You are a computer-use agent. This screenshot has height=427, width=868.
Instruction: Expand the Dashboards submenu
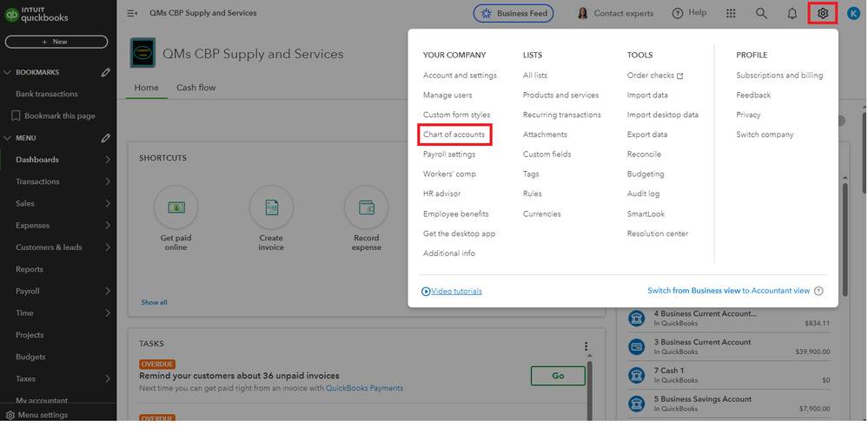(108, 160)
